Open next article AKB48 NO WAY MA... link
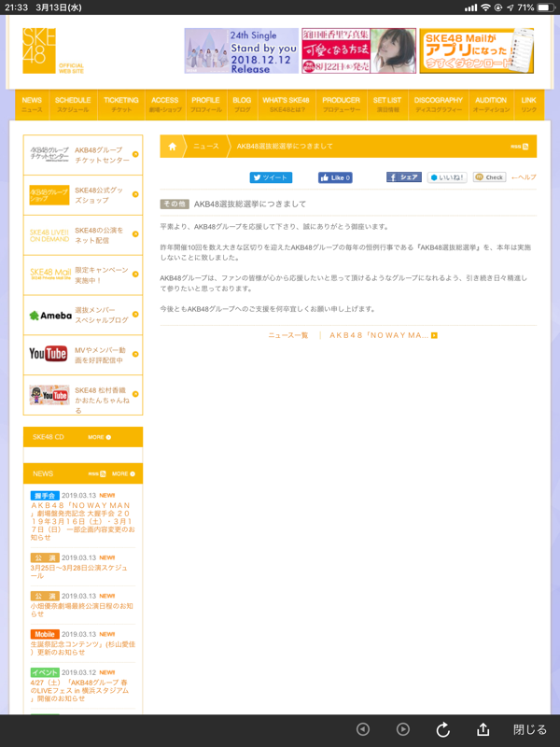This screenshot has height=747, width=560. click(379, 335)
